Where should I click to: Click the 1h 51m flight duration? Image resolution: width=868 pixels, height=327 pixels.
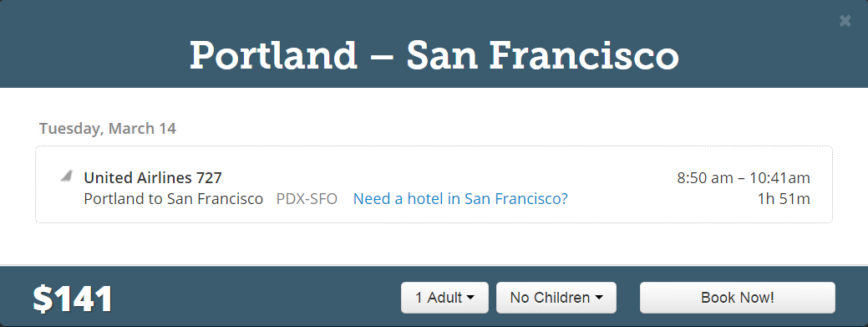tap(784, 198)
